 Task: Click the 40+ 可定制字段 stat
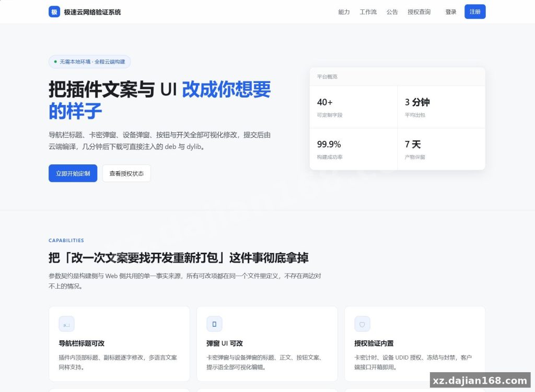click(x=354, y=107)
